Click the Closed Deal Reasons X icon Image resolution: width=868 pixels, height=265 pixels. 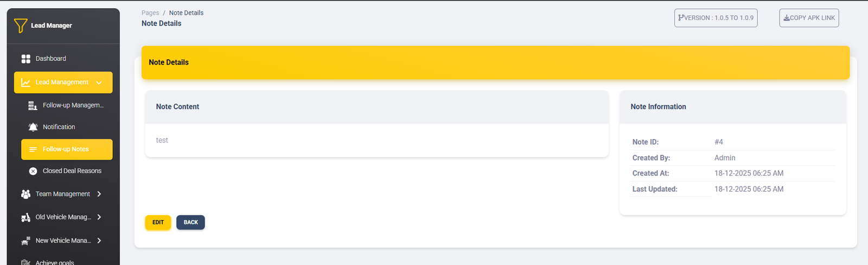(x=33, y=171)
